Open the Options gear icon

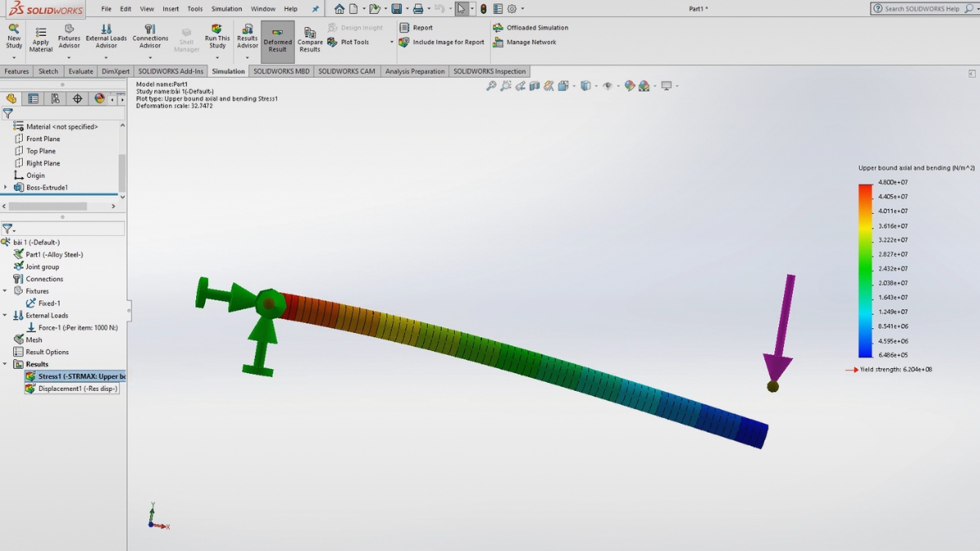(x=512, y=9)
